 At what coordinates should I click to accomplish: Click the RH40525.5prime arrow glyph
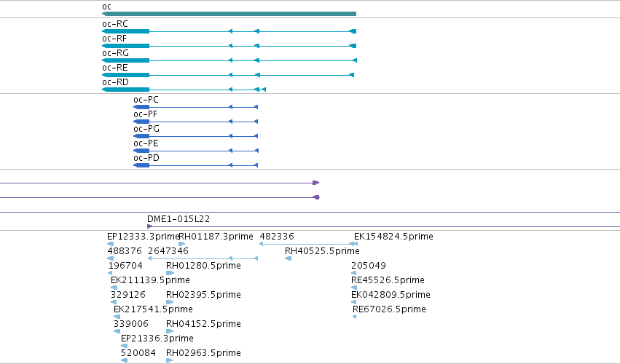tap(289, 258)
